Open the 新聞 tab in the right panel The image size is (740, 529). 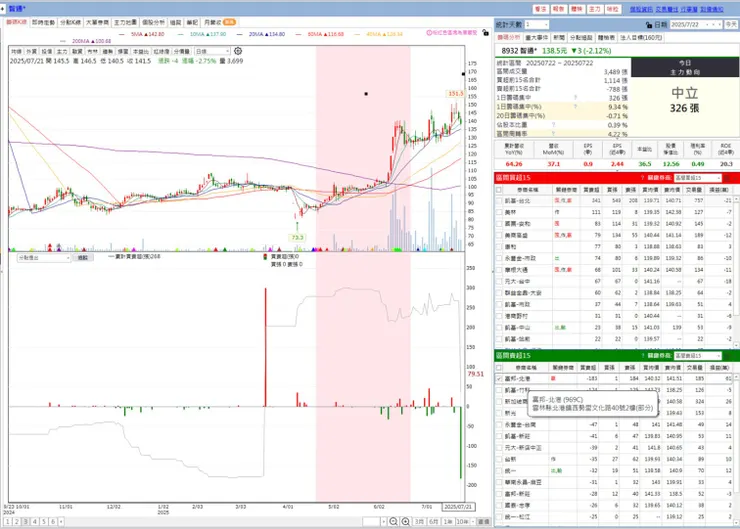coord(559,37)
